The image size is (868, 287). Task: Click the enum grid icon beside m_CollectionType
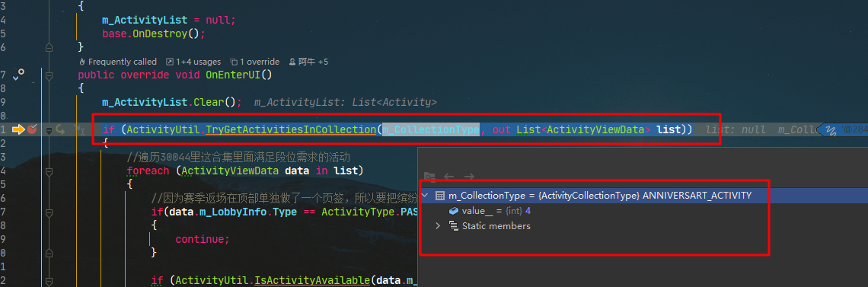point(440,195)
